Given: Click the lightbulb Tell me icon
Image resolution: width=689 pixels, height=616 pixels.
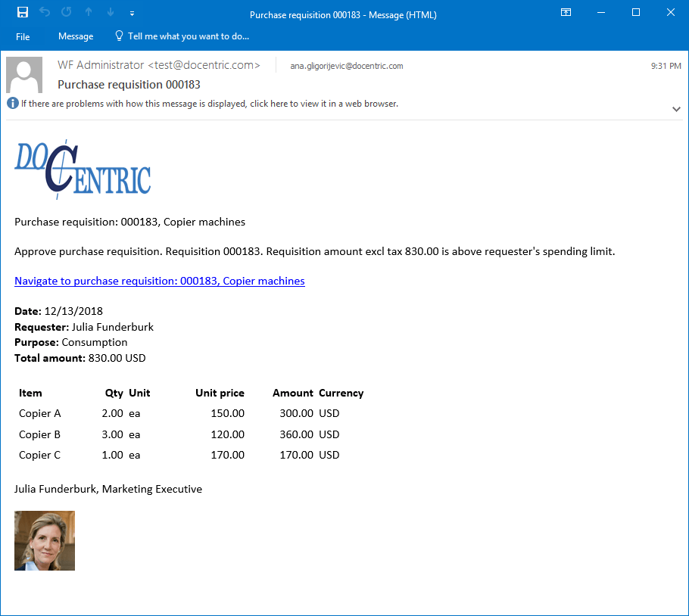Looking at the screenshot, I should (x=119, y=36).
